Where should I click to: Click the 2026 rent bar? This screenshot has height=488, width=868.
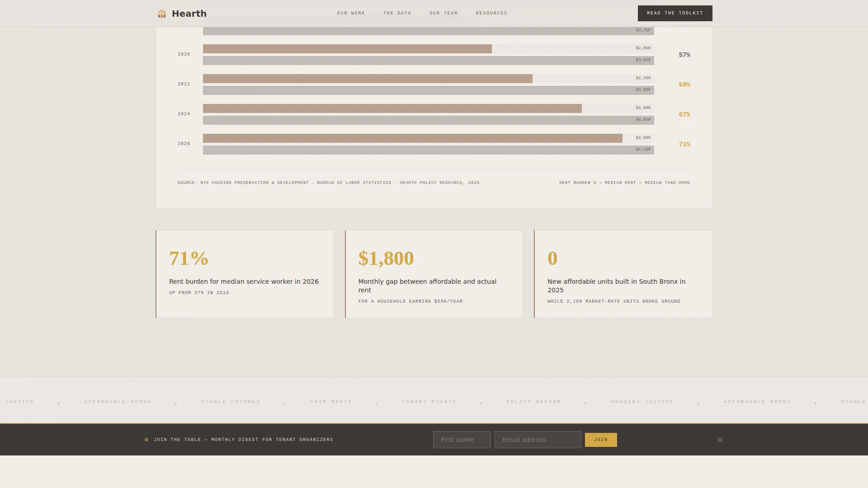[413, 138]
